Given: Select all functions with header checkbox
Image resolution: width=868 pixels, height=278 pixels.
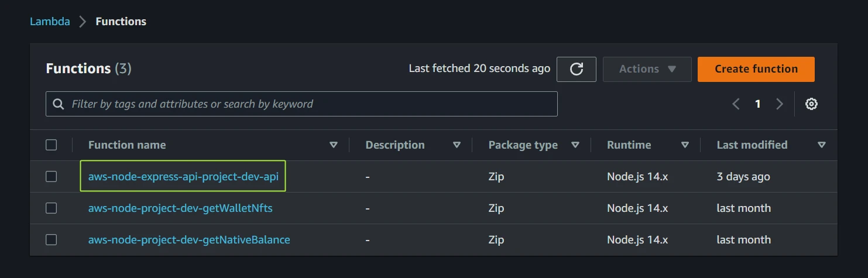Looking at the screenshot, I should [x=52, y=145].
